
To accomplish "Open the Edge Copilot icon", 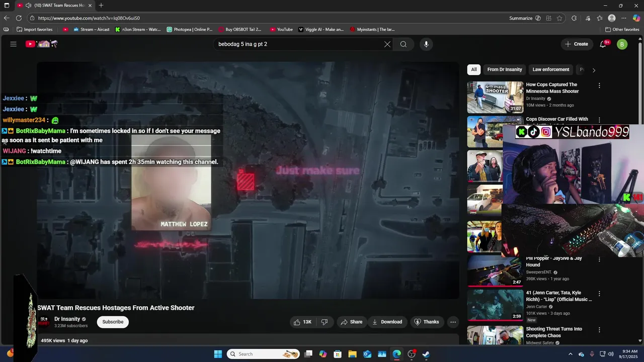I will tap(636, 18).
